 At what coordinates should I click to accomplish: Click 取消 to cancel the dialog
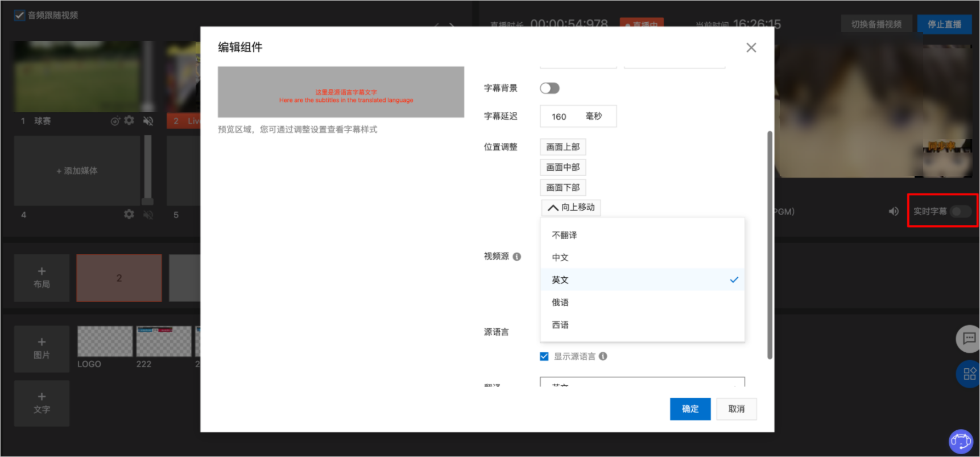coord(737,409)
